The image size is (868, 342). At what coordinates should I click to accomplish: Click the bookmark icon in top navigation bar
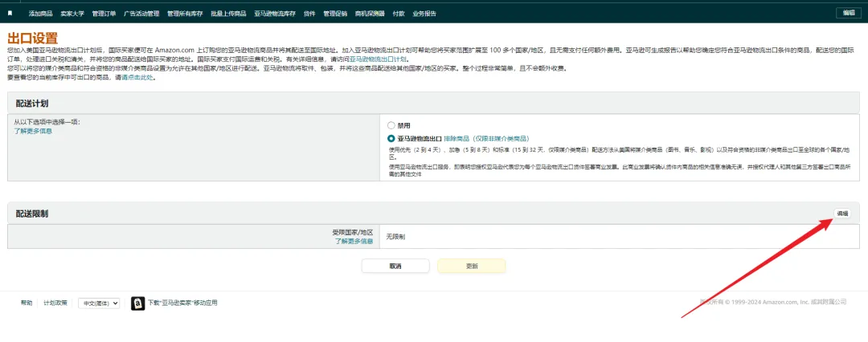[10, 14]
